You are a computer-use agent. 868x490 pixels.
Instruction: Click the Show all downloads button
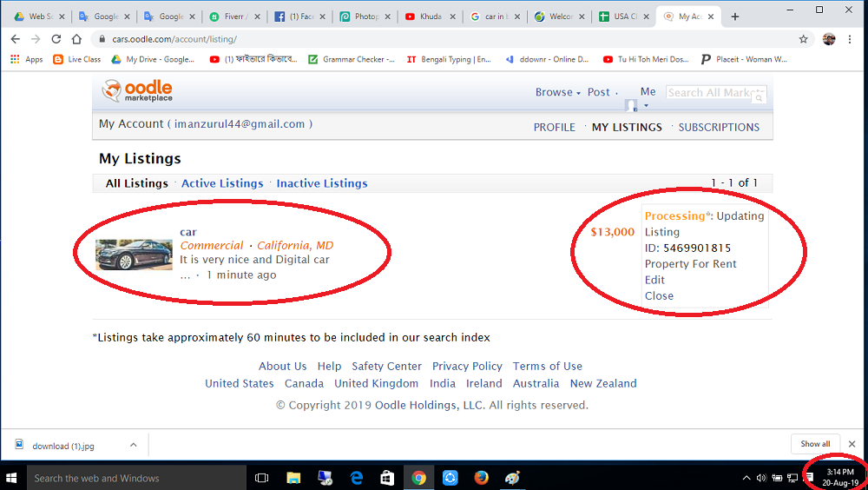(815, 443)
